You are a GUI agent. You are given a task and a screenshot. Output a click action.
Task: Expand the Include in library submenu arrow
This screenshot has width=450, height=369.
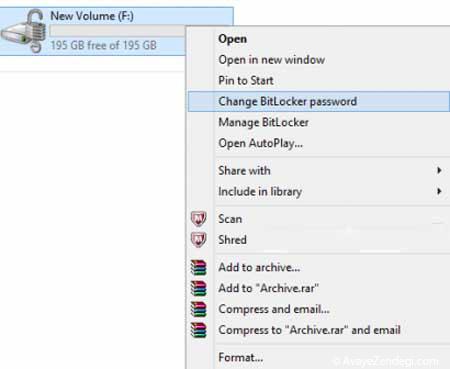pyautogui.click(x=439, y=191)
